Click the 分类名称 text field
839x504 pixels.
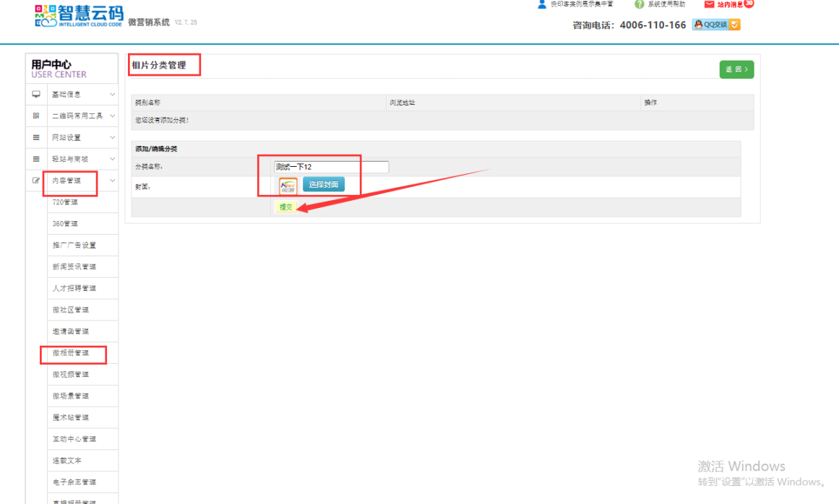pyautogui.click(x=331, y=167)
